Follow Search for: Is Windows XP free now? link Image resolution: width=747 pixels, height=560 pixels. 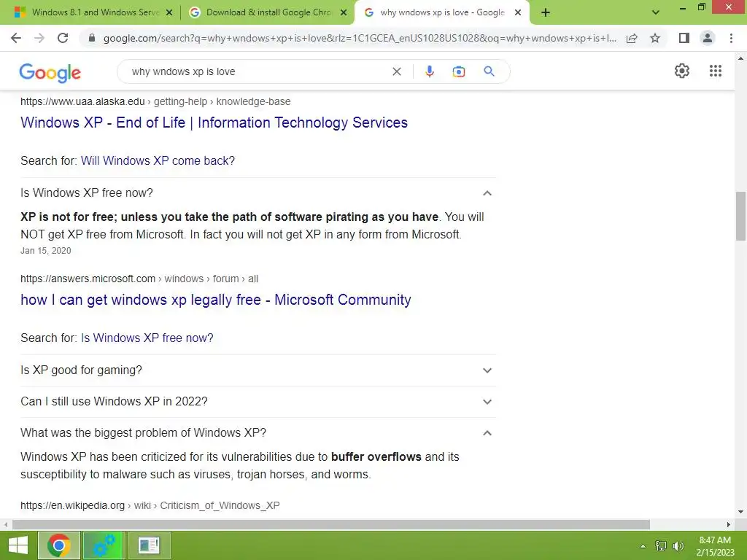[147, 338]
